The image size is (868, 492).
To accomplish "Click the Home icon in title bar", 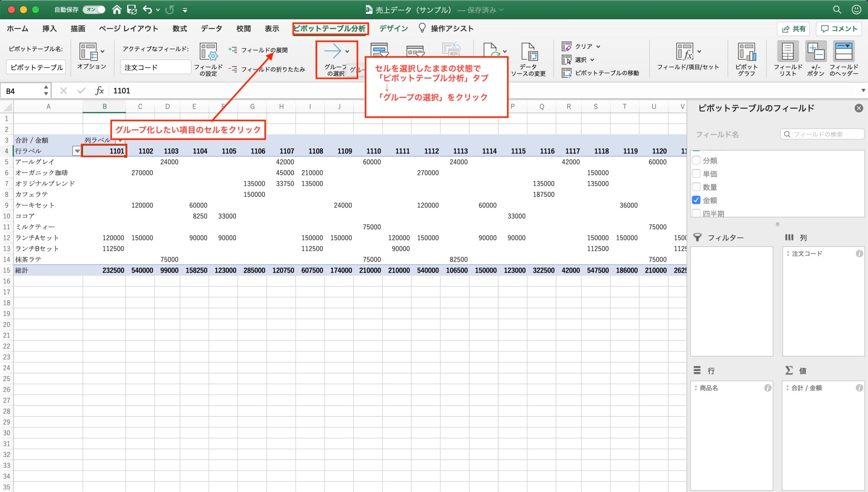I will point(117,9).
